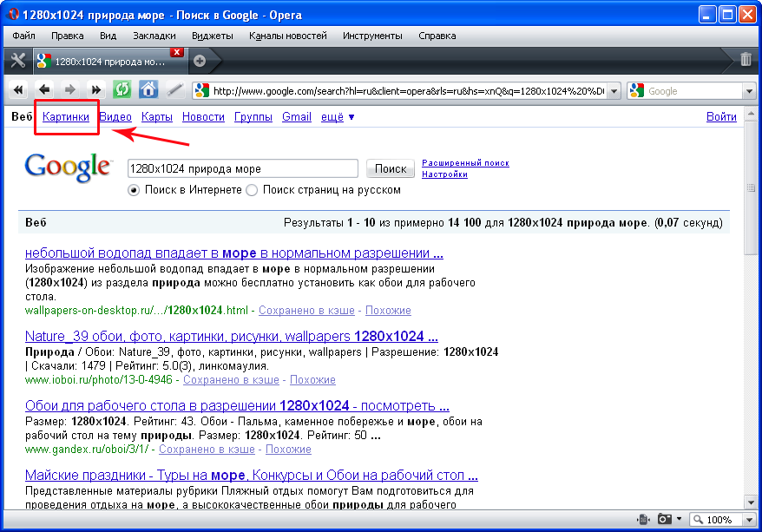This screenshot has height=532, width=762.
Task: Click the 'www.ioboi.ru/photo/13-0-4946' URL text
Action: tap(99, 380)
